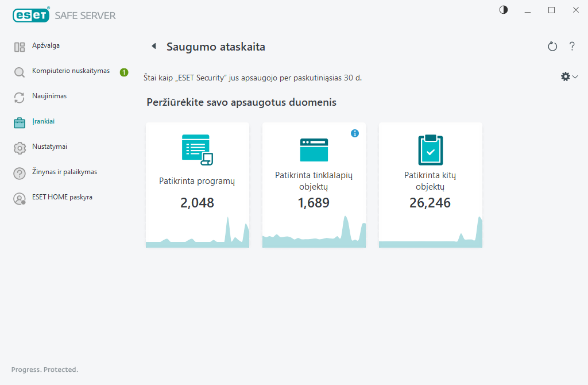Open ESET HOME paskyra section
This screenshot has width=588, height=385.
[62, 197]
